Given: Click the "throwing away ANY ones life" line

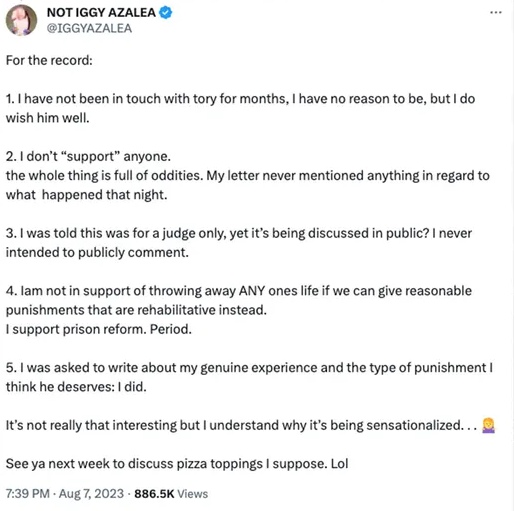Looking at the screenshot, I should 239,291.
